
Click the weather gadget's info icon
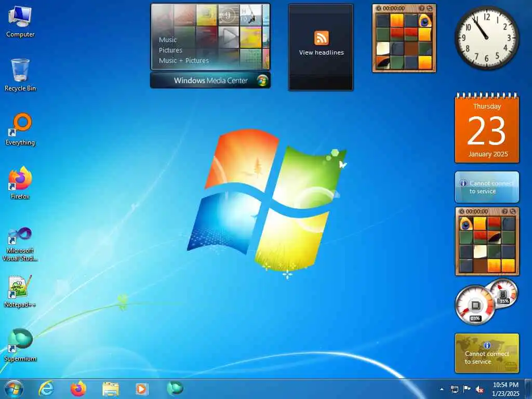coord(463,183)
